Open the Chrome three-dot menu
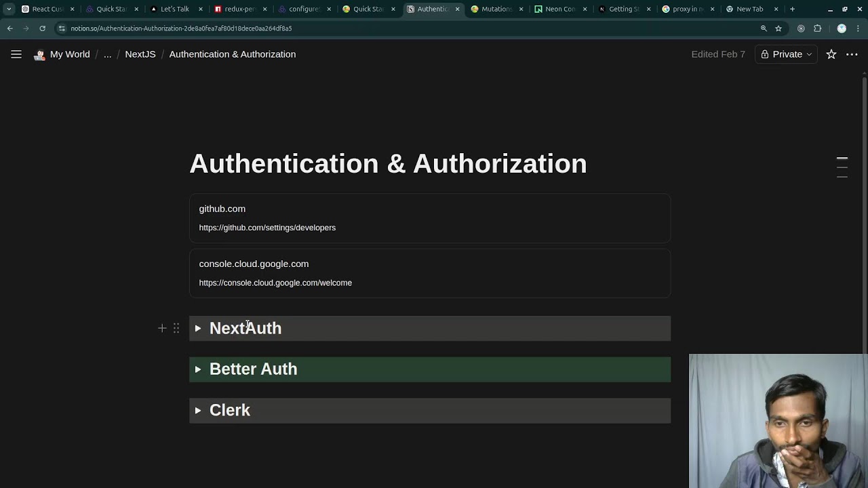This screenshot has width=868, height=488. pyautogui.click(x=858, y=28)
